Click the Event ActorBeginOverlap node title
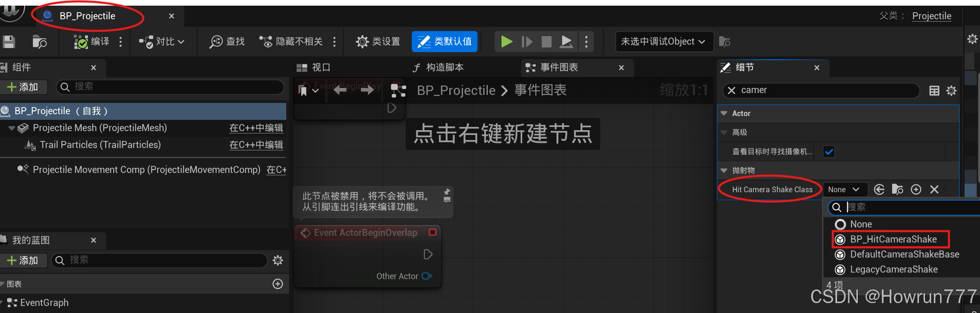This screenshot has height=313, width=980. point(365,233)
